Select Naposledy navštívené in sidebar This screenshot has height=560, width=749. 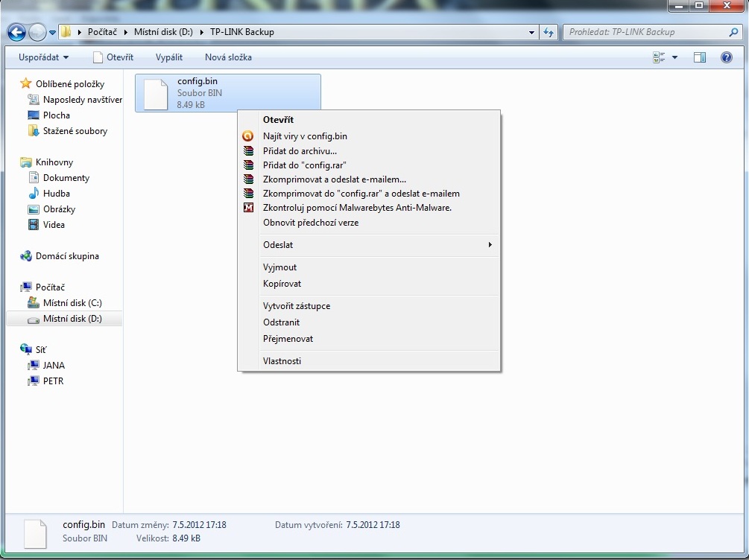coord(75,99)
